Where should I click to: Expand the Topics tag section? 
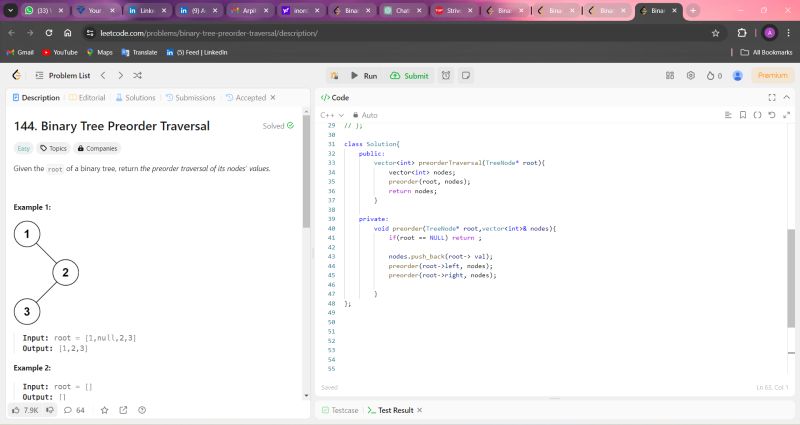tap(53, 148)
